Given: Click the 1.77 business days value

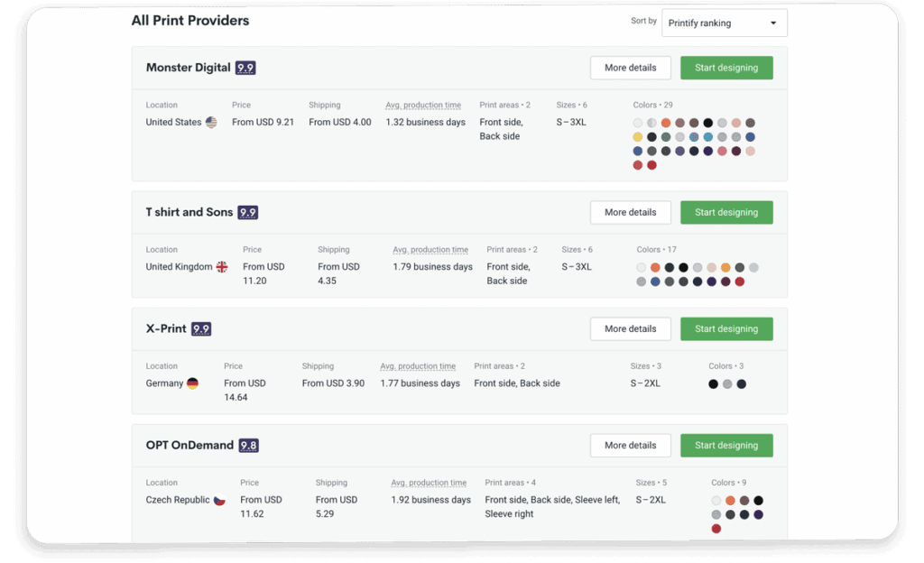Looking at the screenshot, I should pos(420,384).
